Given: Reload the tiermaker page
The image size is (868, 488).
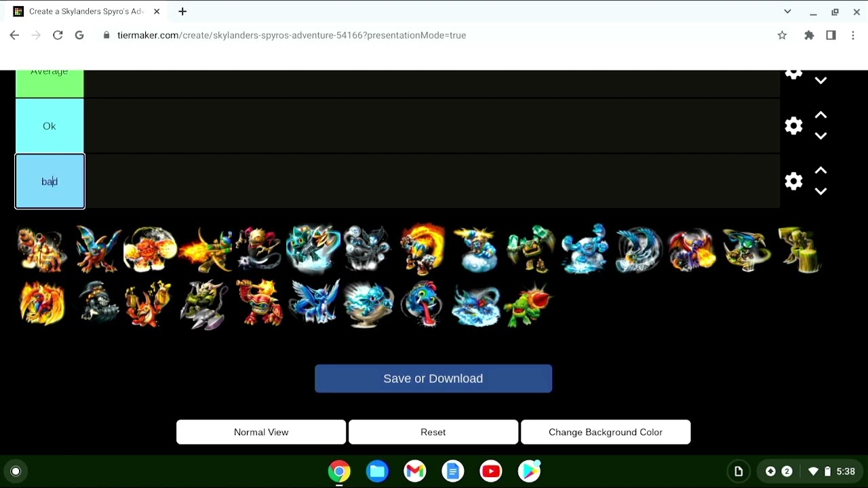Looking at the screenshot, I should coord(58,35).
